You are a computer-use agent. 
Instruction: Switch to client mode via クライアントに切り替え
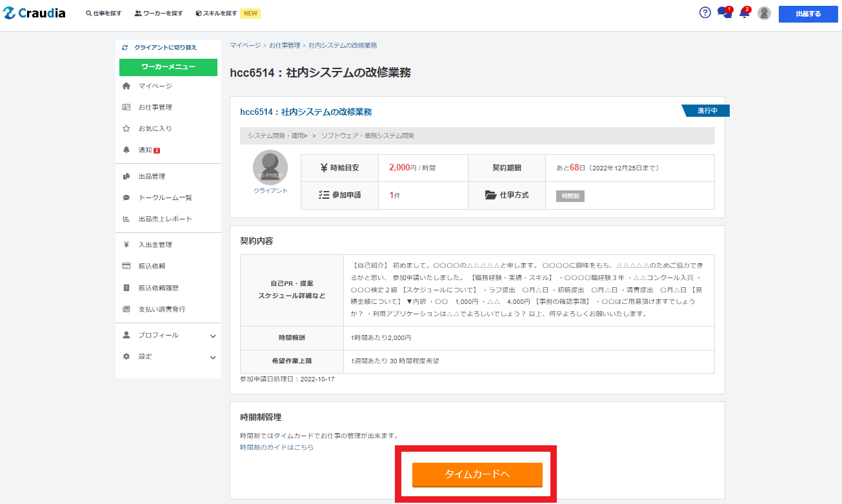pos(165,48)
